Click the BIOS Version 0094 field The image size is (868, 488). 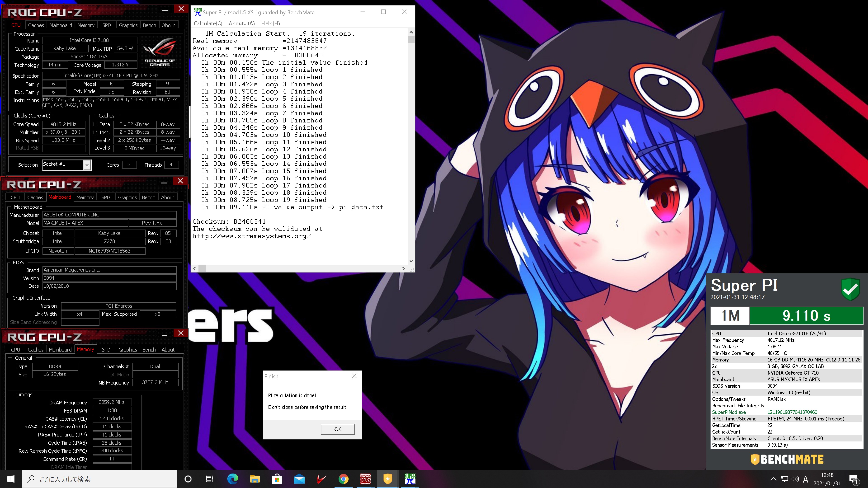[109, 278]
